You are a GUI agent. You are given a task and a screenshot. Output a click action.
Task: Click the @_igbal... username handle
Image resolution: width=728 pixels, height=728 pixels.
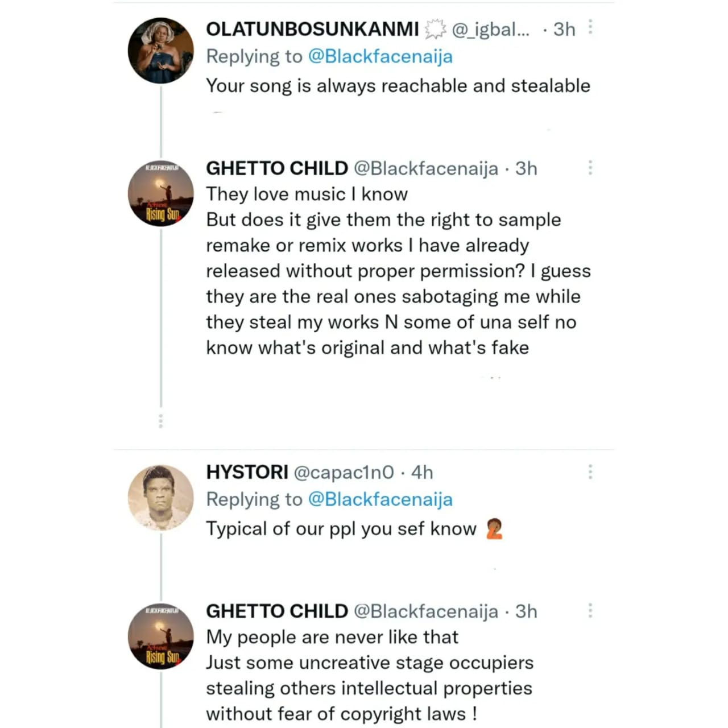point(490,29)
